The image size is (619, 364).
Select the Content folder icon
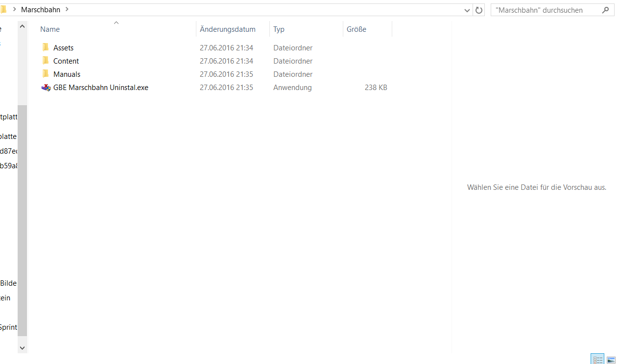pyautogui.click(x=46, y=61)
